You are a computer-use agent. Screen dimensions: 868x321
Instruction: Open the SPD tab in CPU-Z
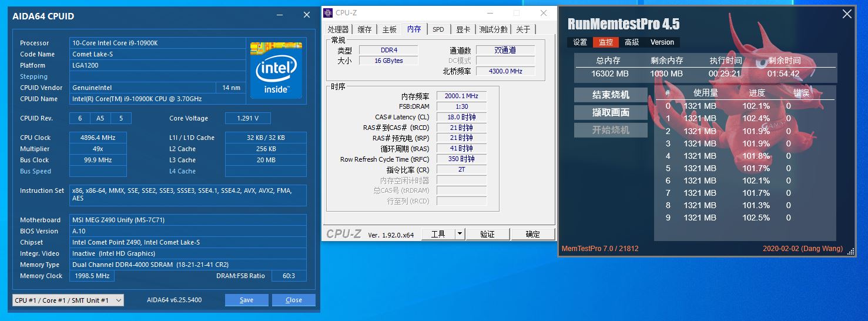pos(438,29)
